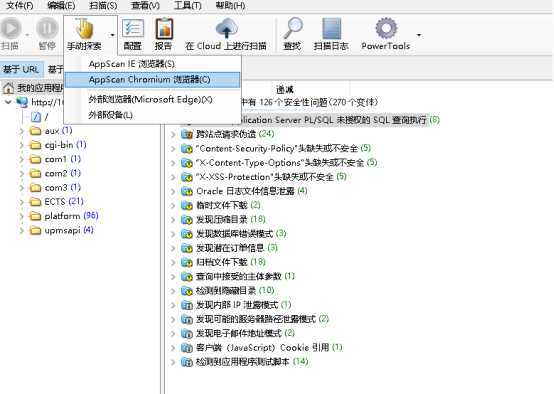
Task: Click the 递减 sort column header
Action: point(285,89)
